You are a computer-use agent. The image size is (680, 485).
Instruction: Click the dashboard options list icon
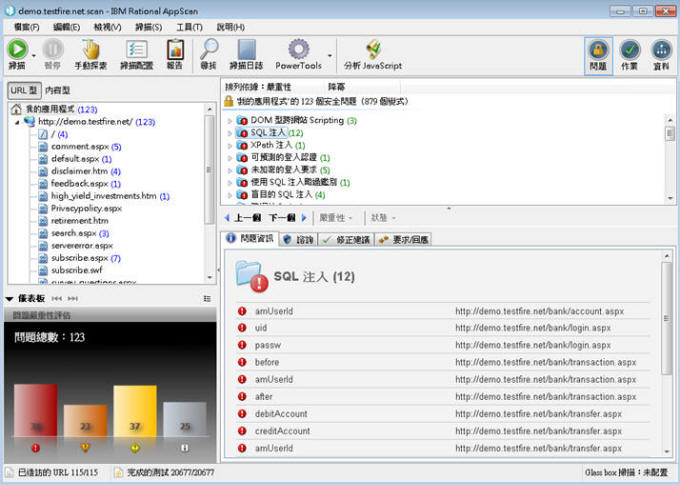point(207,298)
